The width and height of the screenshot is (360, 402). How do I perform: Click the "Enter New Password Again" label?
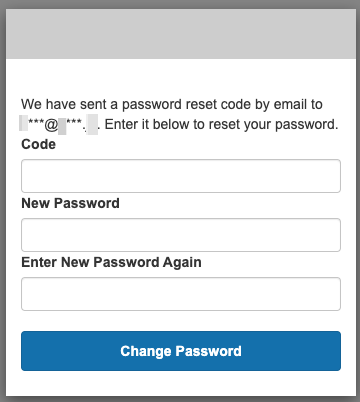[111, 262]
